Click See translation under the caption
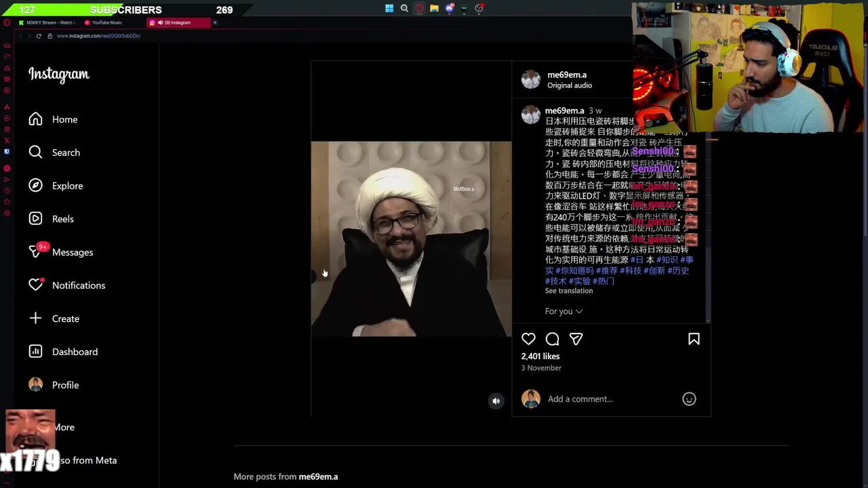This screenshot has width=868, height=488. 569,291
